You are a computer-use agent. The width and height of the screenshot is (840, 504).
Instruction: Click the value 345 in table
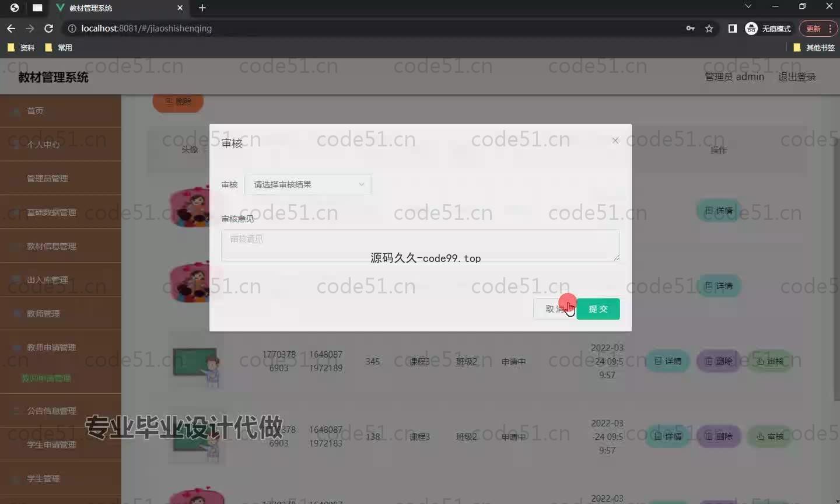click(373, 361)
